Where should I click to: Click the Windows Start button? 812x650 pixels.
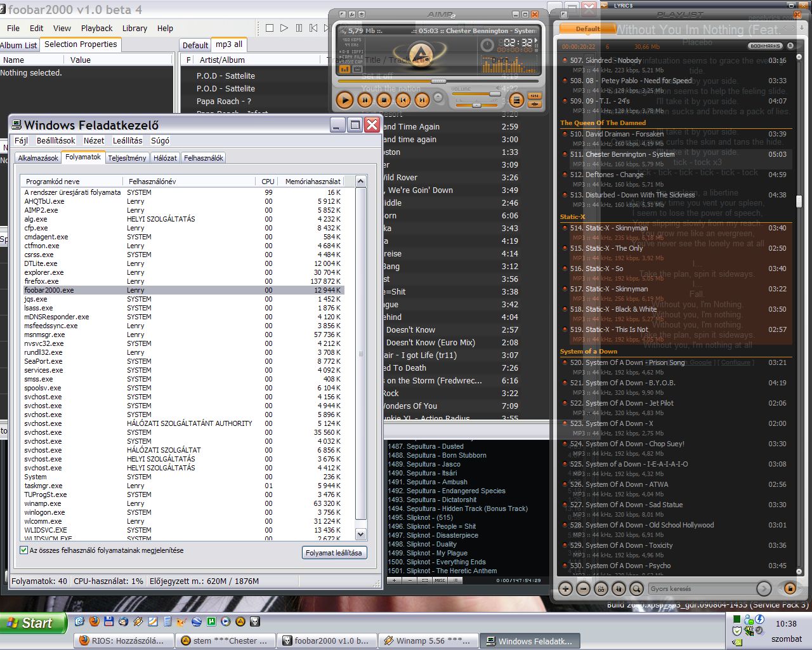pyautogui.click(x=33, y=623)
